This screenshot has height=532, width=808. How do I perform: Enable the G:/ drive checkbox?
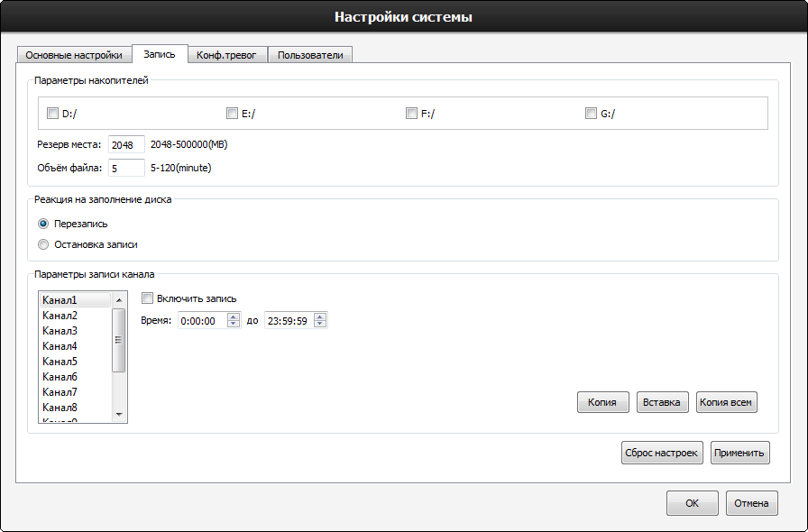591,113
